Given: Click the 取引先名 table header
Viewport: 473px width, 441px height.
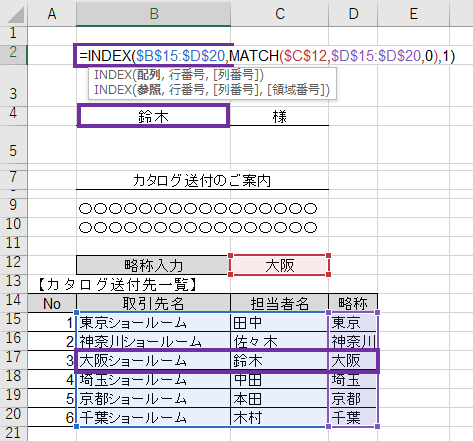Looking at the screenshot, I should click(153, 303).
